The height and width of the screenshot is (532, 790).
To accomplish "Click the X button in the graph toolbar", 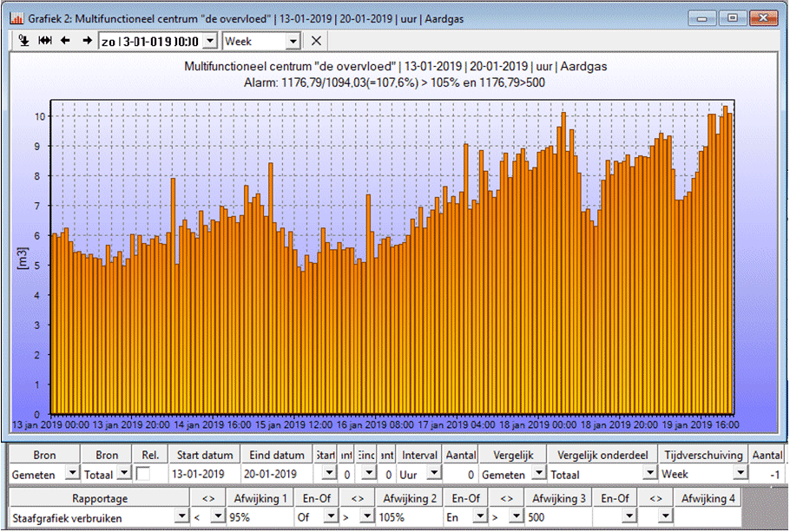I will 316,41.
